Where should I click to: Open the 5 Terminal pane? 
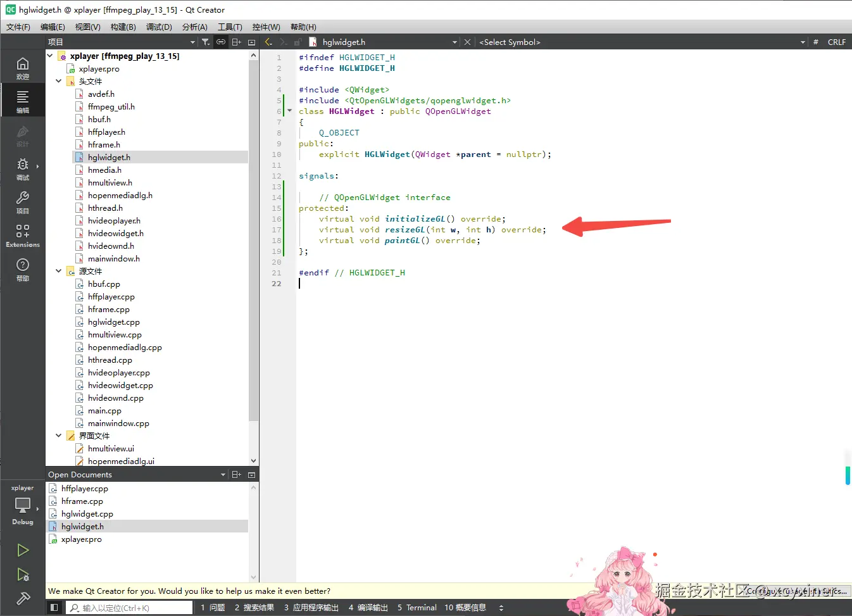point(417,607)
